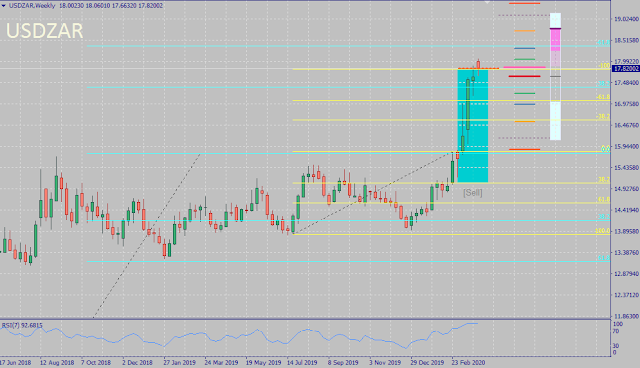Open the chart menu triangle beside USDZAR,Weekly
The width and height of the screenshot is (640, 368).
[x=4, y=6]
